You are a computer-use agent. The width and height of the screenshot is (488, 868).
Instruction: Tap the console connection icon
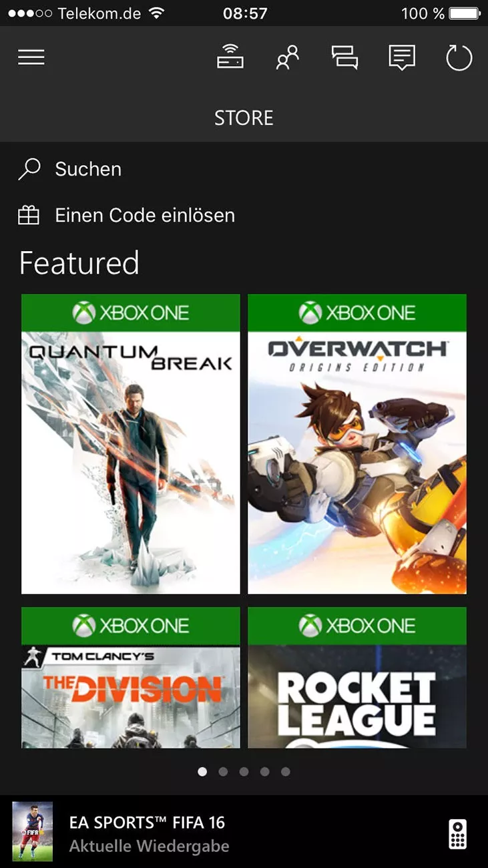(230, 57)
